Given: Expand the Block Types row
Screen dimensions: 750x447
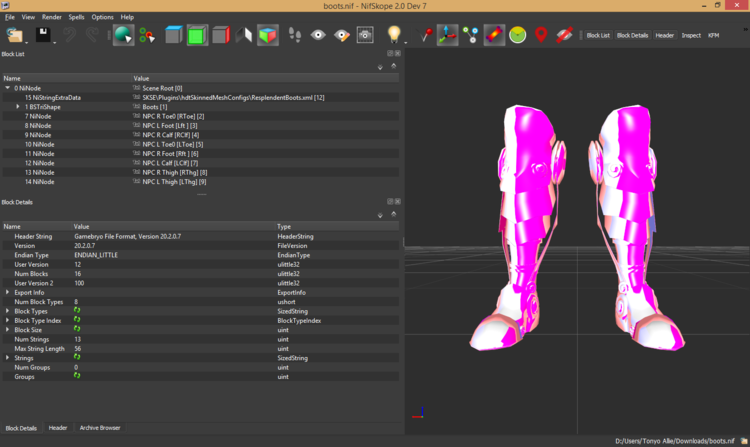Looking at the screenshot, I should (x=7, y=311).
